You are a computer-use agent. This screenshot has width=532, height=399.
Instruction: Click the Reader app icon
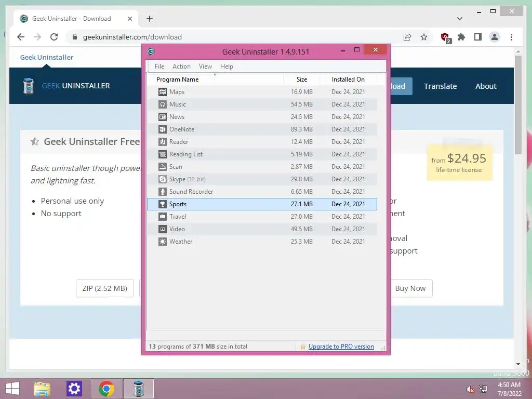(x=163, y=142)
